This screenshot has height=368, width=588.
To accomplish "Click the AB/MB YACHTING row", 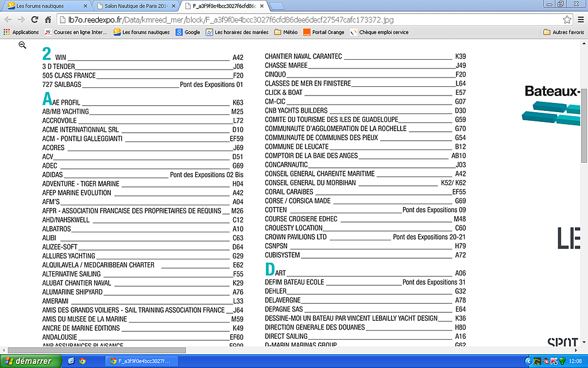I will tap(142, 112).
